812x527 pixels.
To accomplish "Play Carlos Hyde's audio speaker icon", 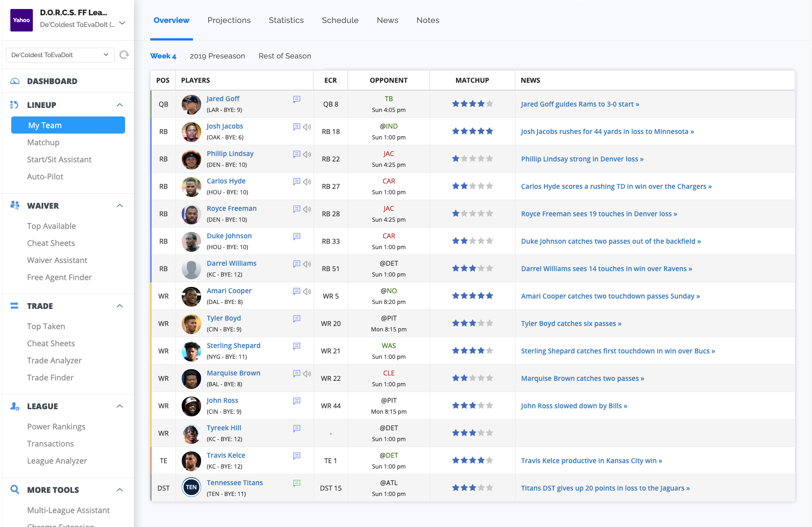I will pos(307,182).
